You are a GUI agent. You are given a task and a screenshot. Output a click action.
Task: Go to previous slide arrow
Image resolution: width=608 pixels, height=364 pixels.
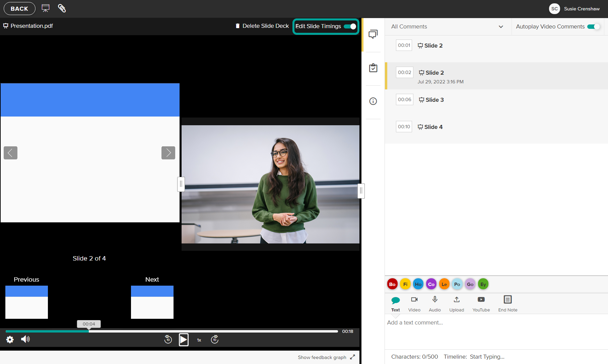[10, 153]
